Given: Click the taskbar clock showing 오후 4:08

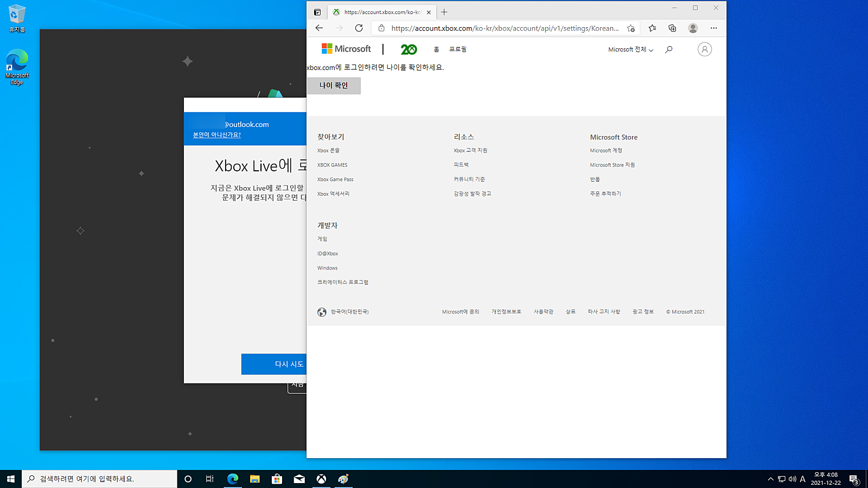Looking at the screenshot, I should [826, 479].
